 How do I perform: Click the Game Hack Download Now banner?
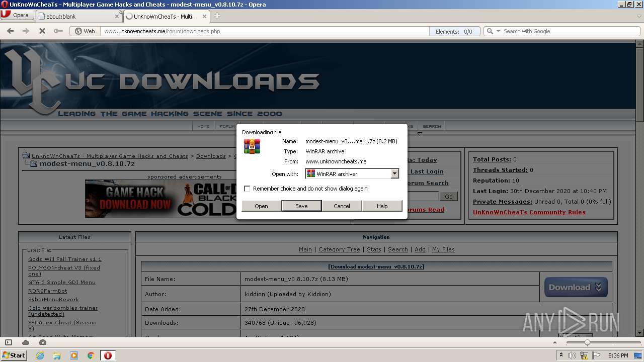[x=161, y=199]
